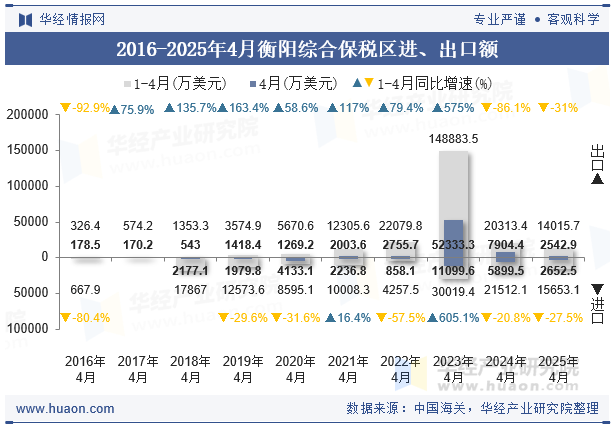The height and width of the screenshot is (427, 615).
Task: Click the yellow triangle beside -86.1%
Action: 486,107
